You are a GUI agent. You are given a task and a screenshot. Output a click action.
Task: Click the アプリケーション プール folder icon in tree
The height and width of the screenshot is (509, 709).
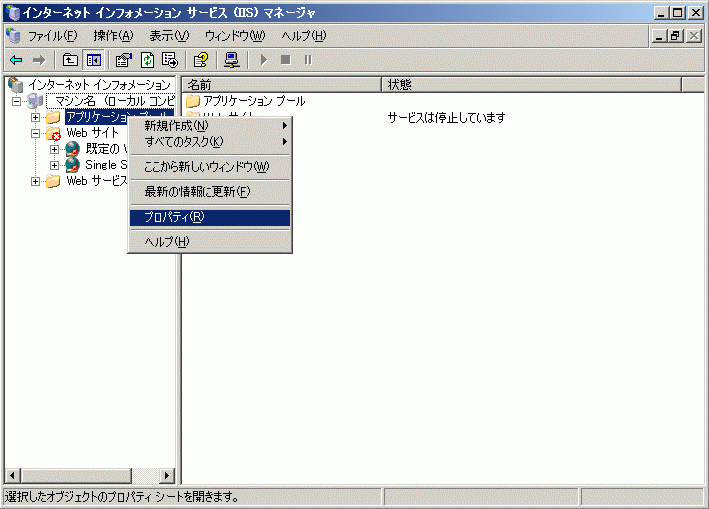(53, 117)
